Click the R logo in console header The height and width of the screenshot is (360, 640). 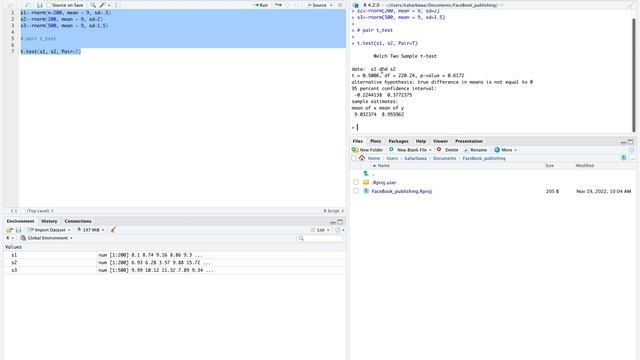click(356, 5)
